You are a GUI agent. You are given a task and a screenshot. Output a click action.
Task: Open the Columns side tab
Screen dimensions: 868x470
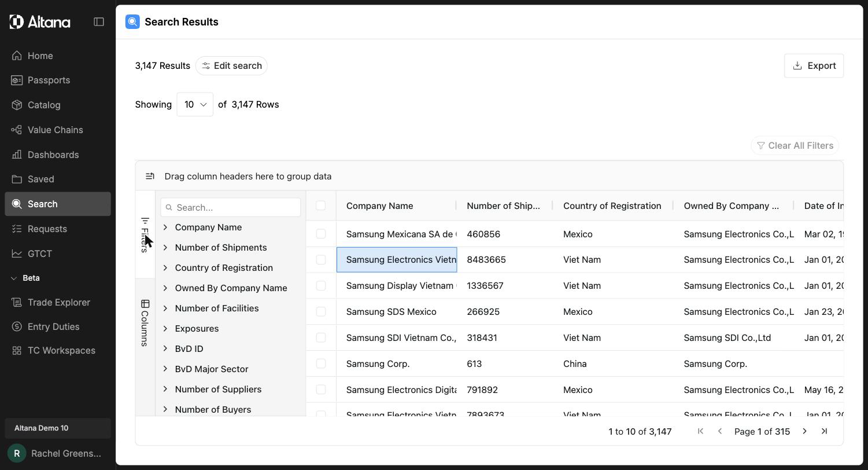[x=145, y=322]
